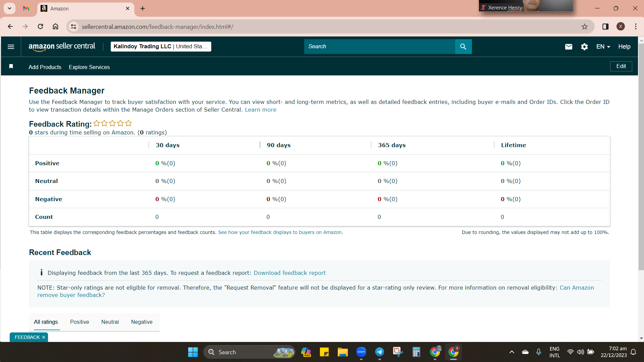This screenshot has width=644, height=362.
Task: Open the notifications bell
Action: click(633, 352)
